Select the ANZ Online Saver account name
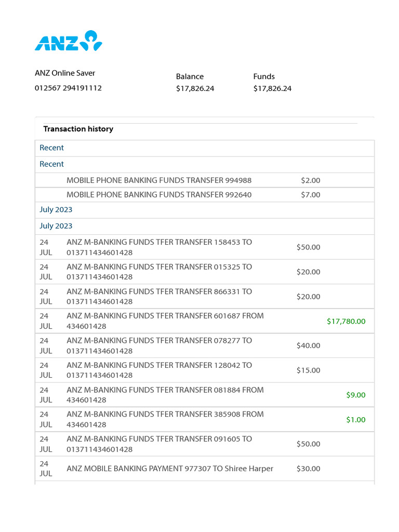 (65, 73)
